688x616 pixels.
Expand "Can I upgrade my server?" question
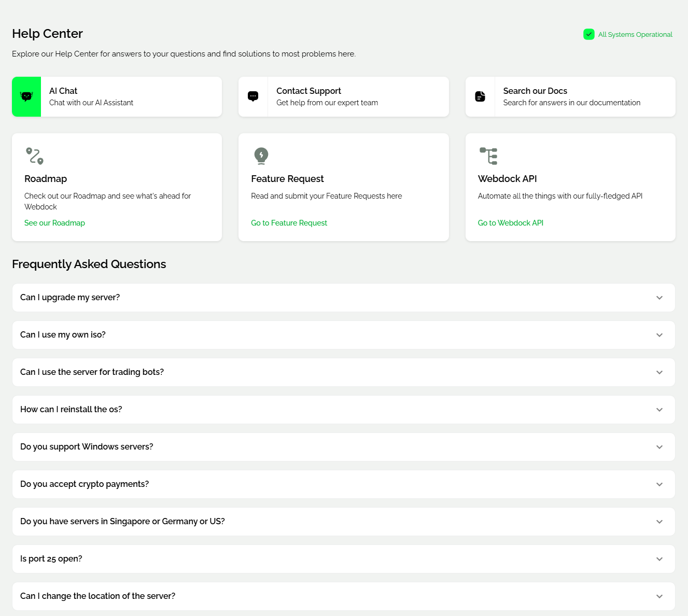click(x=70, y=298)
